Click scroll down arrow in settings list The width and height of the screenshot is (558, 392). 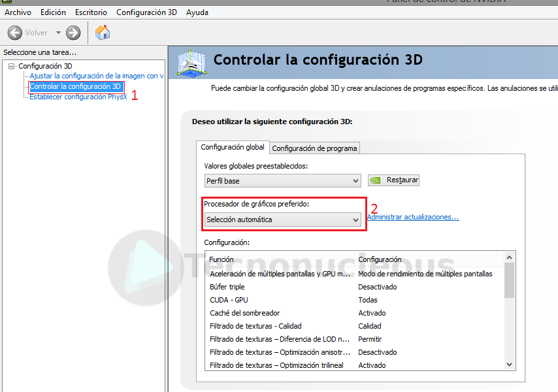[509, 365]
